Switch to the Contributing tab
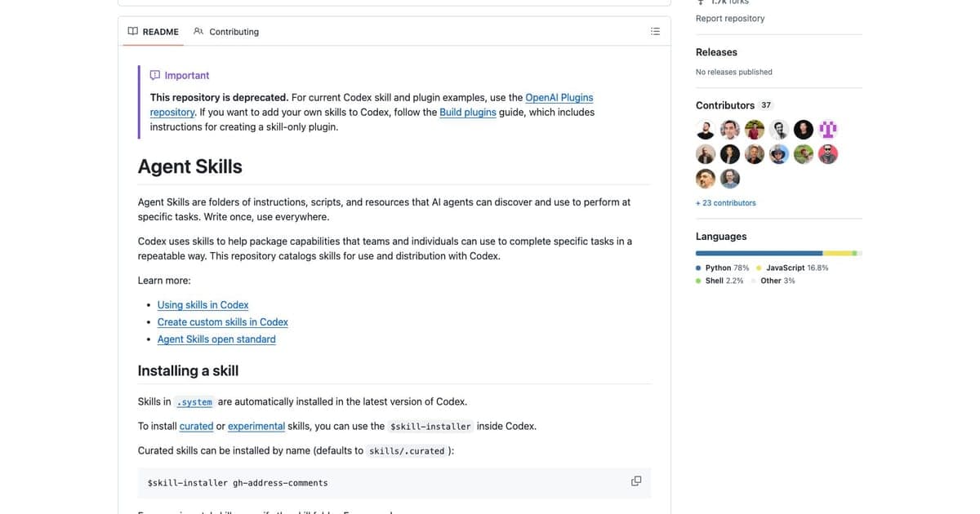 [x=226, y=32]
